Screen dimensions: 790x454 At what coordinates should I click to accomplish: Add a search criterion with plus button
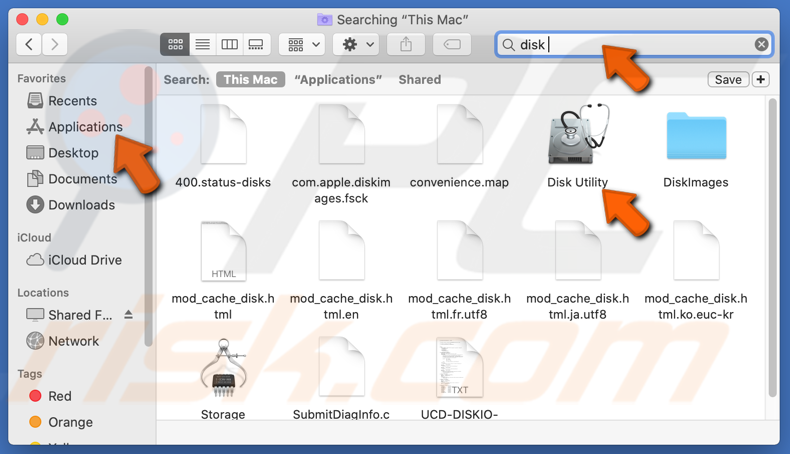tap(760, 80)
